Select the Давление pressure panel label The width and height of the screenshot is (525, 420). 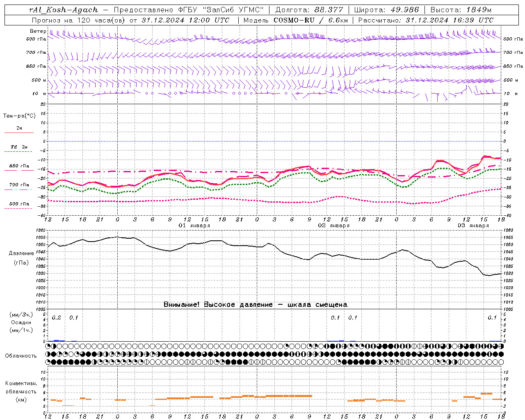(21, 253)
